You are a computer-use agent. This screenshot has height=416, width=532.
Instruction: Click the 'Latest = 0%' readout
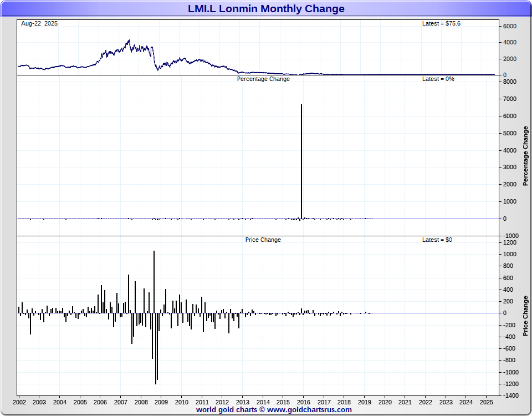coord(438,79)
